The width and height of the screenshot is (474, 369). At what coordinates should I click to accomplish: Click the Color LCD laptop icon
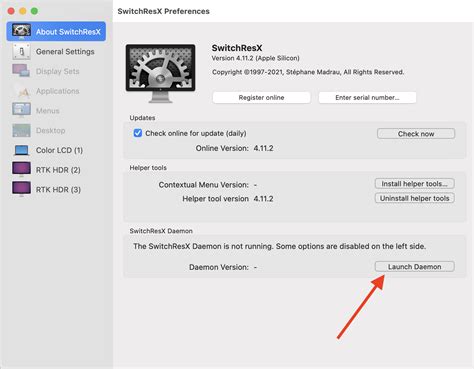[x=21, y=150]
